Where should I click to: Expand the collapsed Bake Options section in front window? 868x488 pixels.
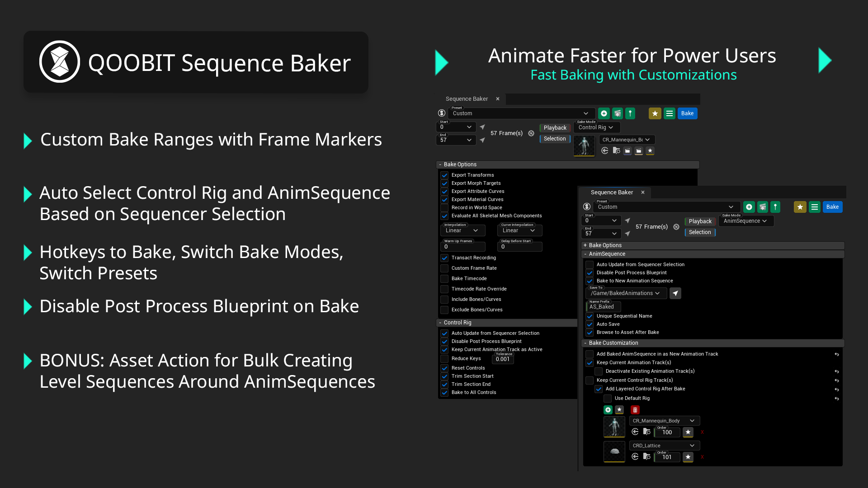pyautogui.click(x=713, y=245)
